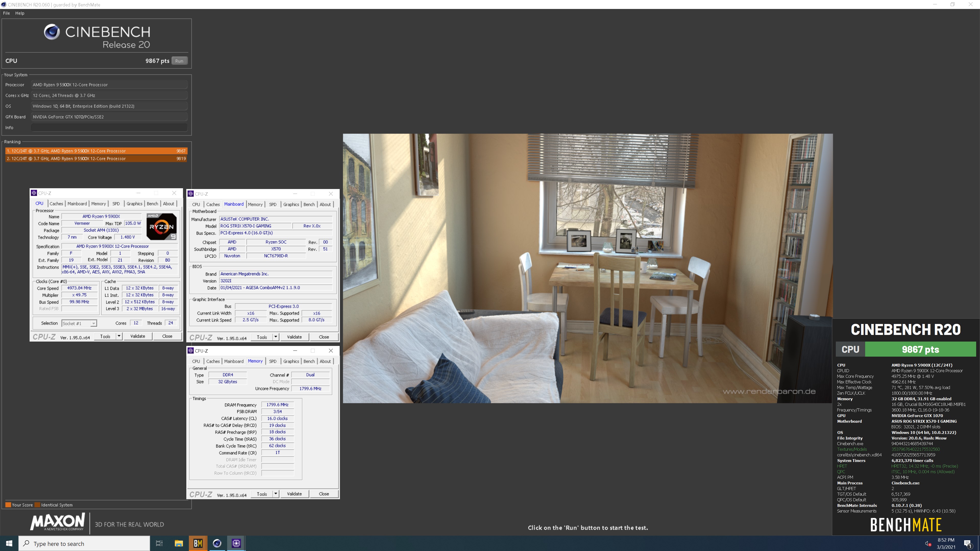Image resolution: width=980 pixels, height=551 pixels.
Task: Click the CPU-Z title icon of the Mainboard window
Action: point(191,194)
